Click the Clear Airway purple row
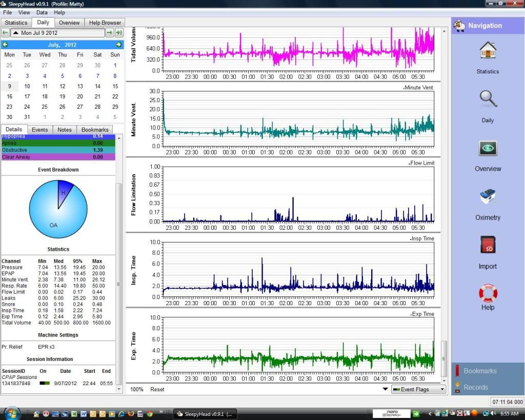Viewport: 525px width, 420px height. point(58,157)
